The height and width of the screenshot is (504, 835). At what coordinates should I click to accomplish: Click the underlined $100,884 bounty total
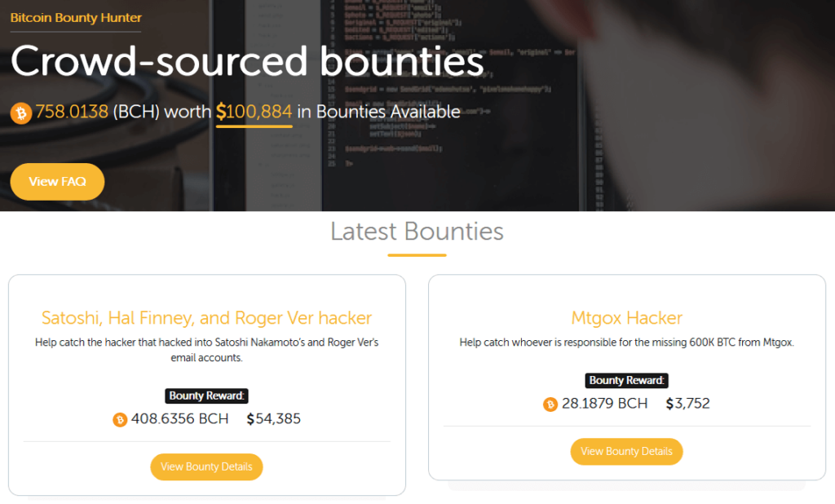254,113
